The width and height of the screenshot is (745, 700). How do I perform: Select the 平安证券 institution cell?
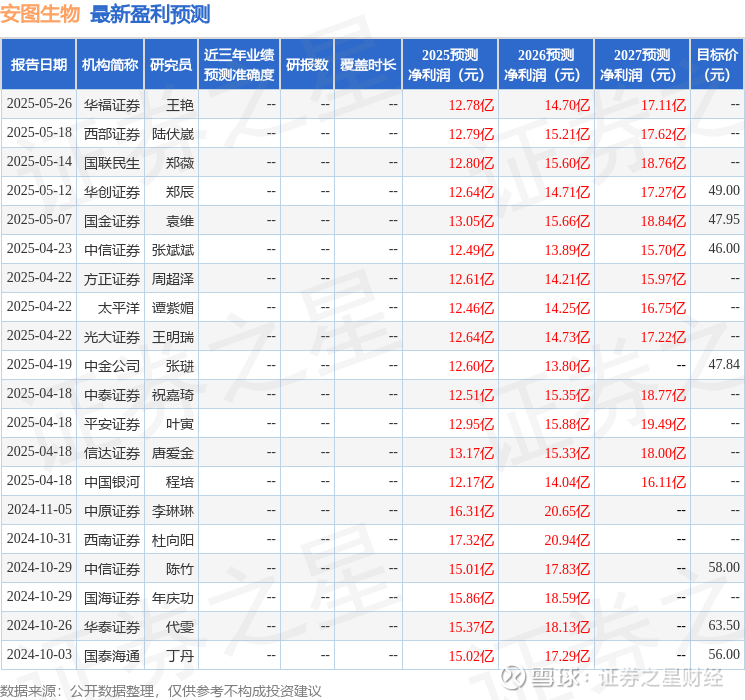coord(112,423)
